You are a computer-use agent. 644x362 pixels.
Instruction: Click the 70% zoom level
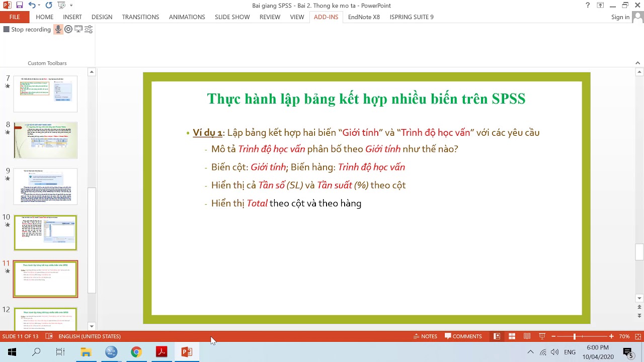click(624, 336)
